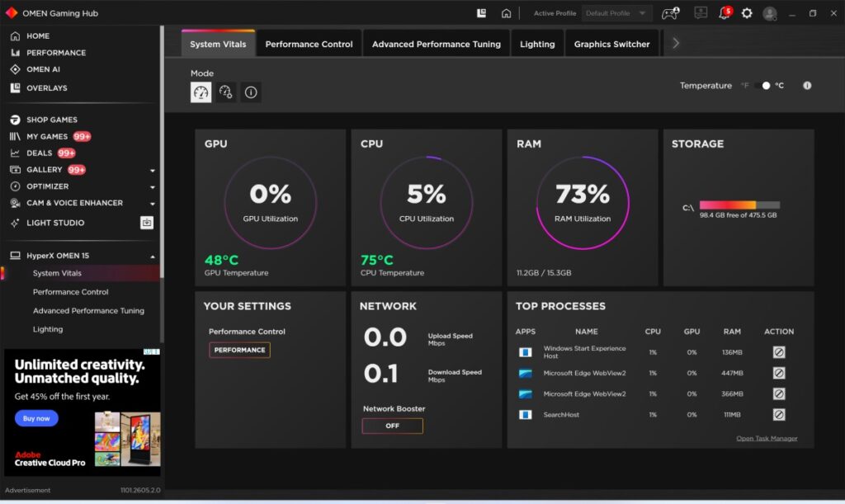Click the 75°C CPU Temperature reading
This screenshot has height=504, width=845.
click(376, 261)
